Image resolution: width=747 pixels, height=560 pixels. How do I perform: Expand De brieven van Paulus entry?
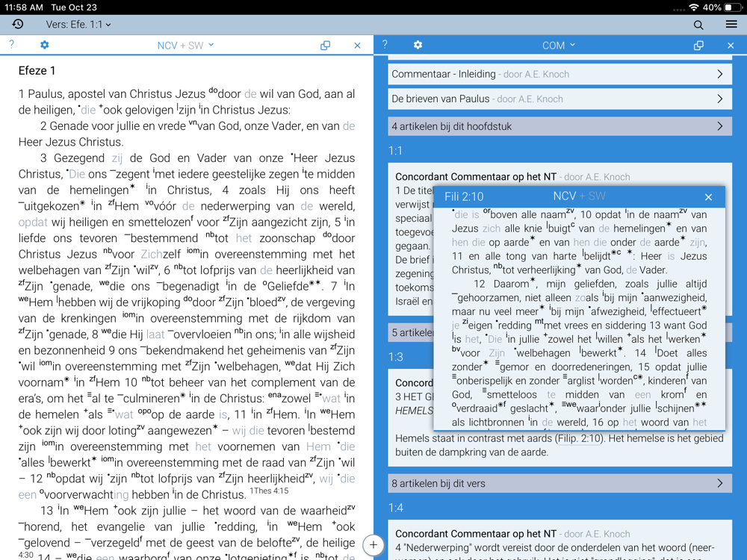click(560, 99)
